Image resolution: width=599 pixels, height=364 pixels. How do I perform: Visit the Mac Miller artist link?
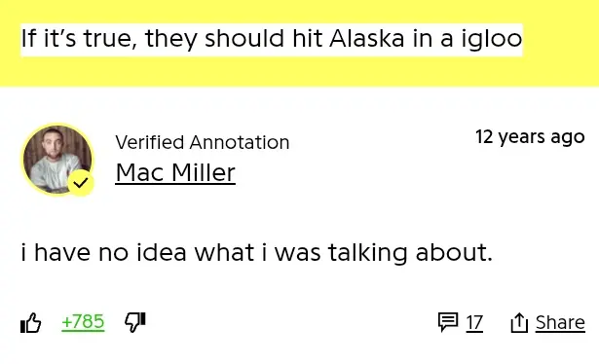[x=175, y=173]
